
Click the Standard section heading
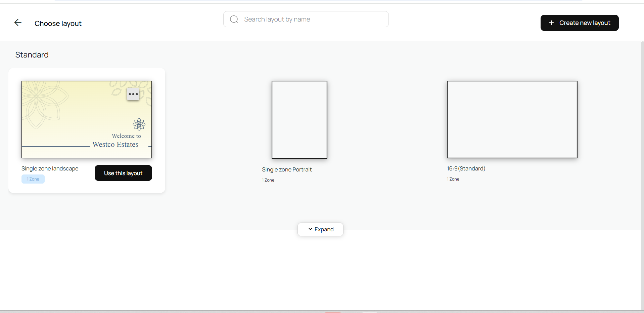point(32,55)
